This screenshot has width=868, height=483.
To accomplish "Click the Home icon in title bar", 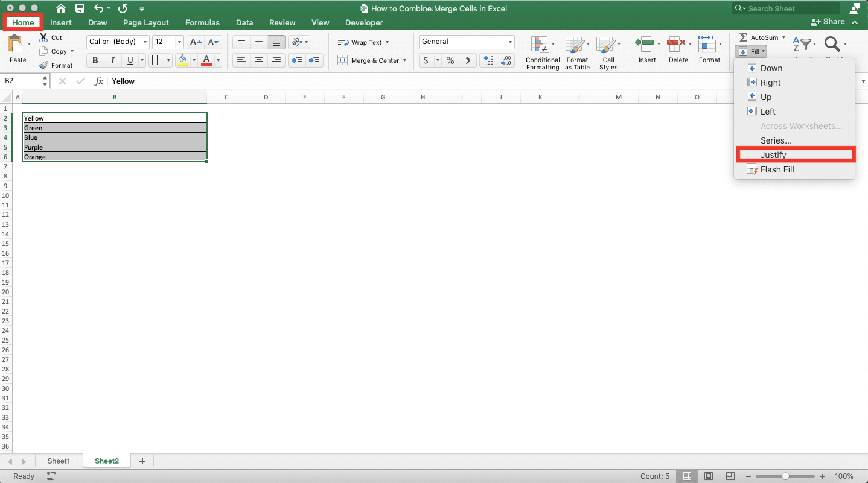I will tap(61, 8).
